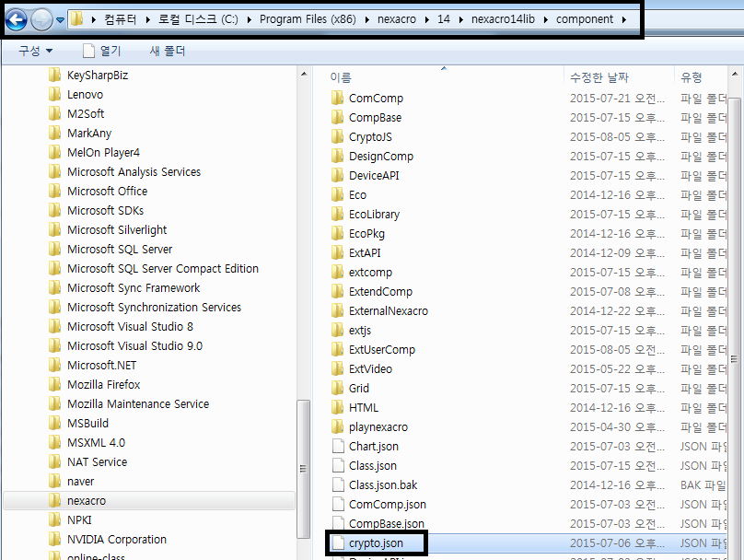The image size is (744, 560).
Task: Click the Chart.json file icon
Action: [x=338, y=447]
